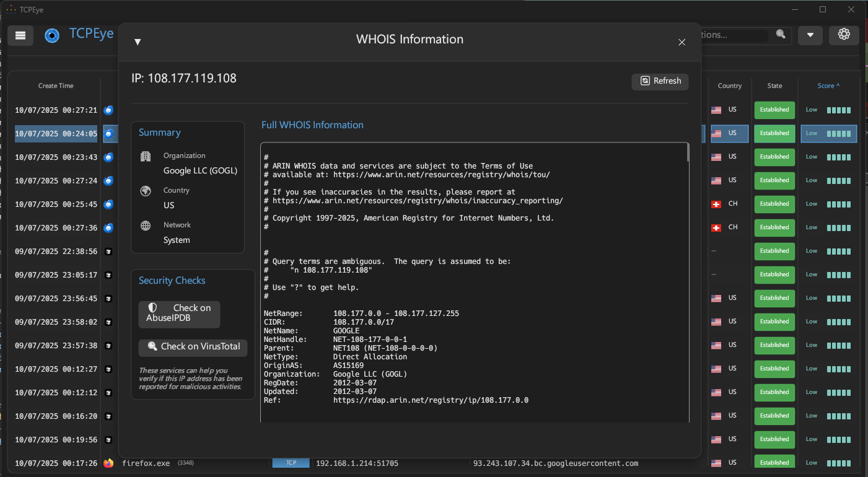Click the Firefox icon in the firefox.exe row
The width and height of the screenshot is (868, 477).
click(x=108, y=463)
